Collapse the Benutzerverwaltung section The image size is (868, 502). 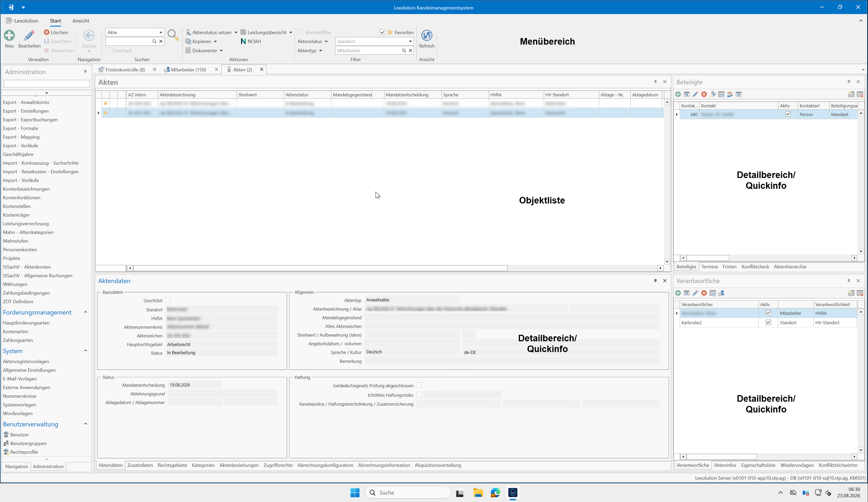click(x=85, y=424)
